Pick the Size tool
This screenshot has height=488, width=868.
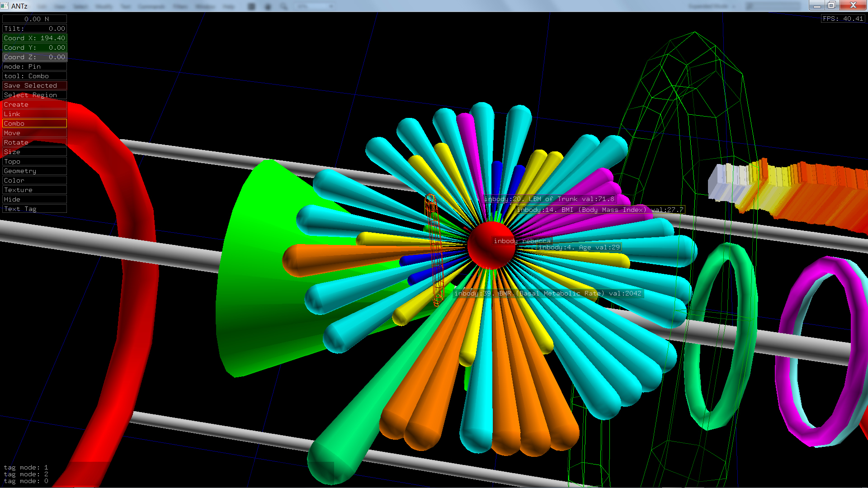tap(34, 152)
